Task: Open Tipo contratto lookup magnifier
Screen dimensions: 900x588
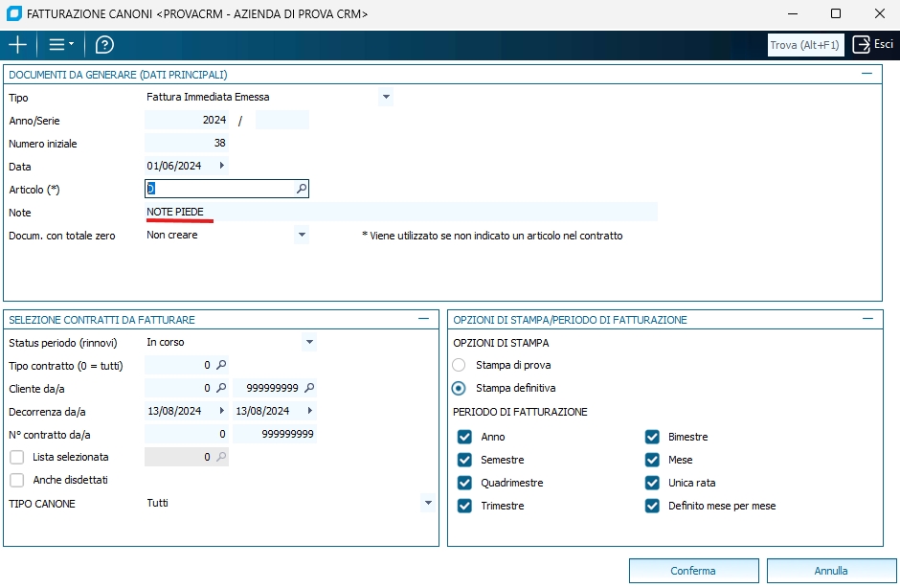Action: (x=221, y=365)
